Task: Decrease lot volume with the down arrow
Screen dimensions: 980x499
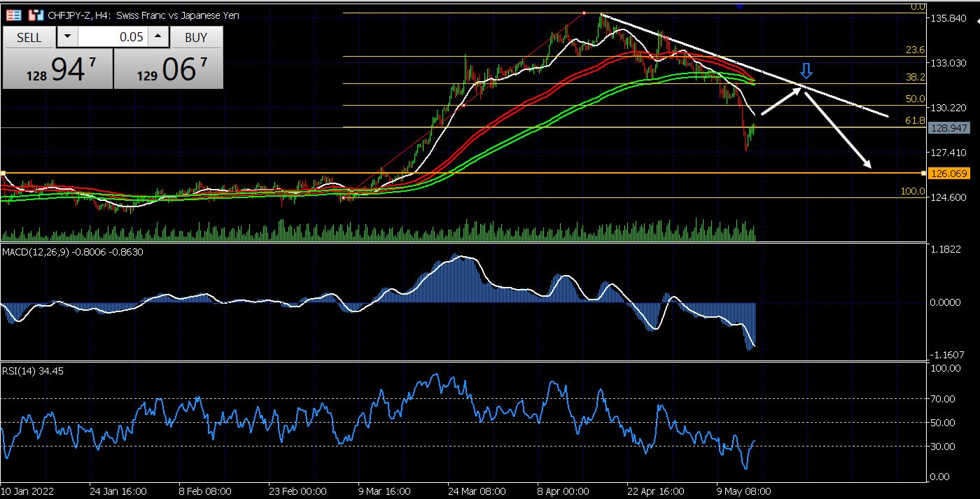Action: [x=67, y=37]
